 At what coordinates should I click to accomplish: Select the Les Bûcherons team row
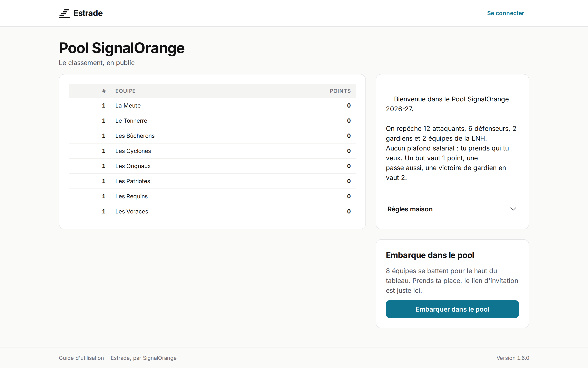point(212,136)
